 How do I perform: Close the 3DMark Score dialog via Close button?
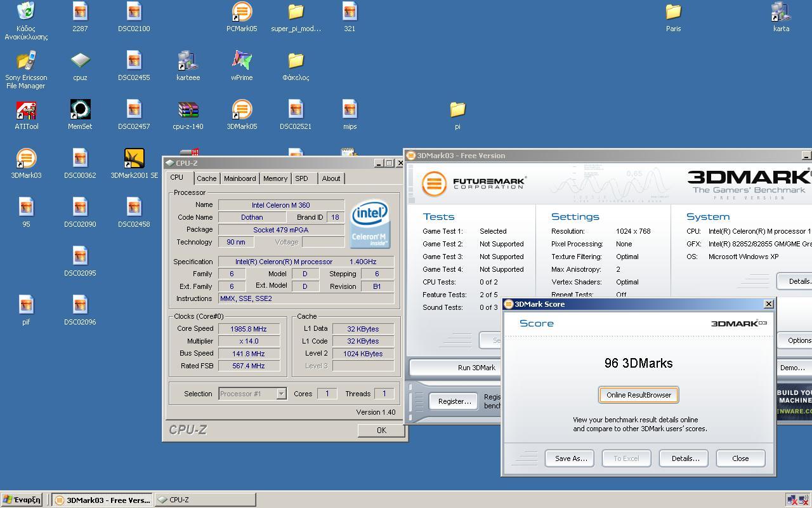[x=740, y=458]
